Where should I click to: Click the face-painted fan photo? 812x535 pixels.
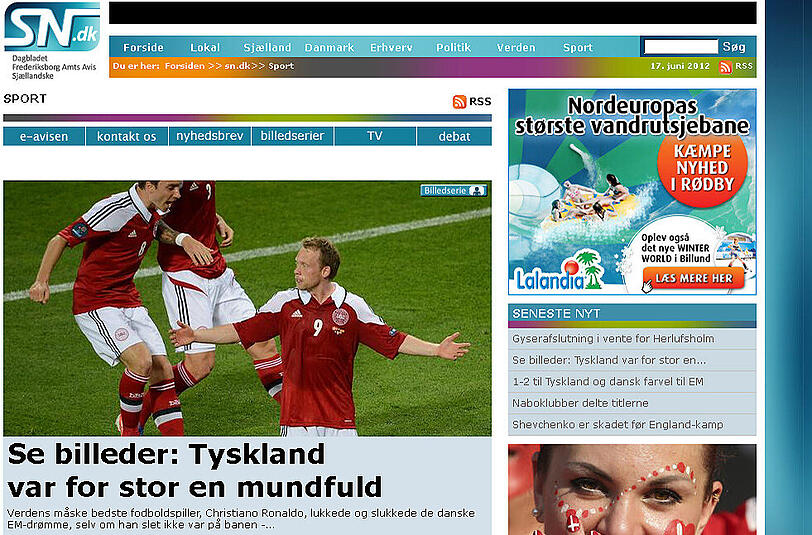coord(632,489)
